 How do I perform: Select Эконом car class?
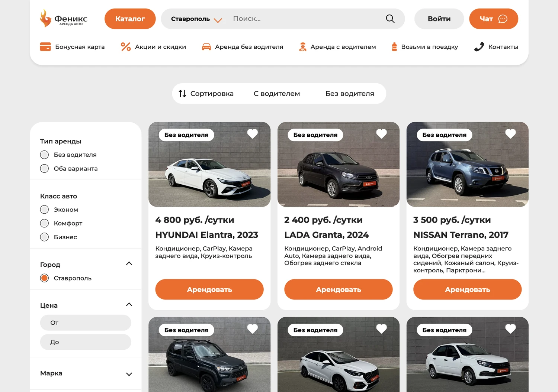coord(44,210)
